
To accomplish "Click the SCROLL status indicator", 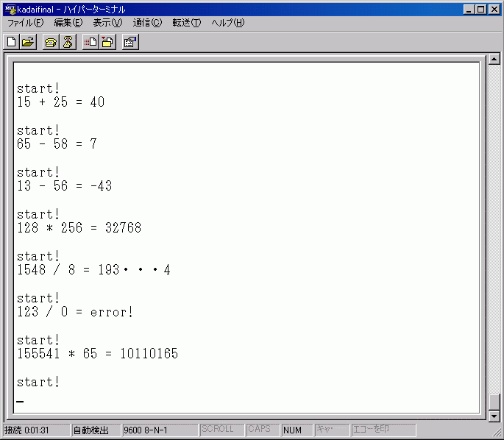I will click(x=222, y=430).
